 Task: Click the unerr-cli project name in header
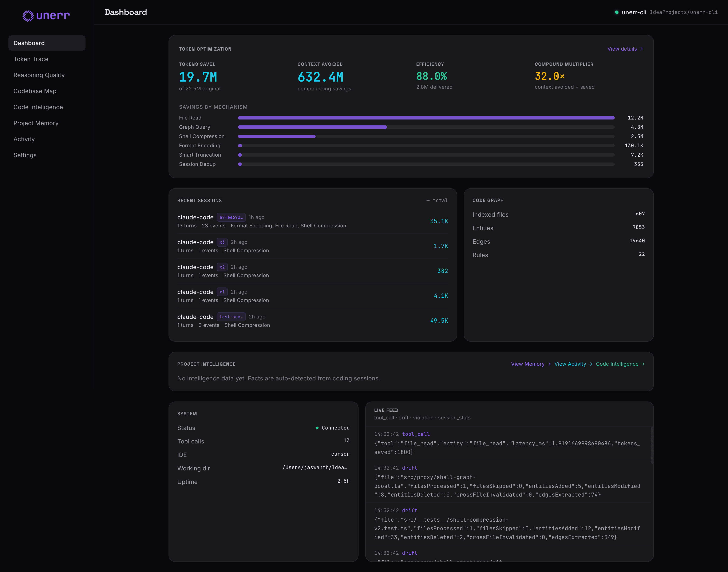click(x=634, y=12)
